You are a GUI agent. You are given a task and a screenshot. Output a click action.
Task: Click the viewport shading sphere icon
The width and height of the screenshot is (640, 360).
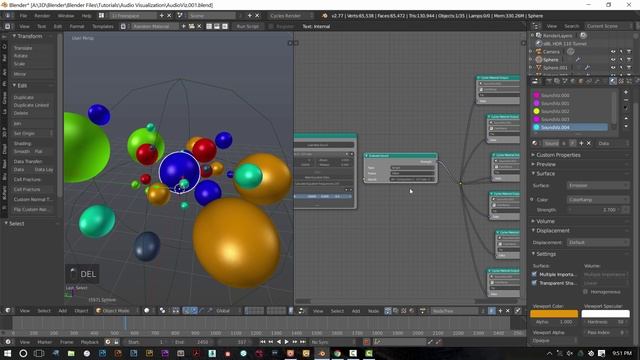147,311
